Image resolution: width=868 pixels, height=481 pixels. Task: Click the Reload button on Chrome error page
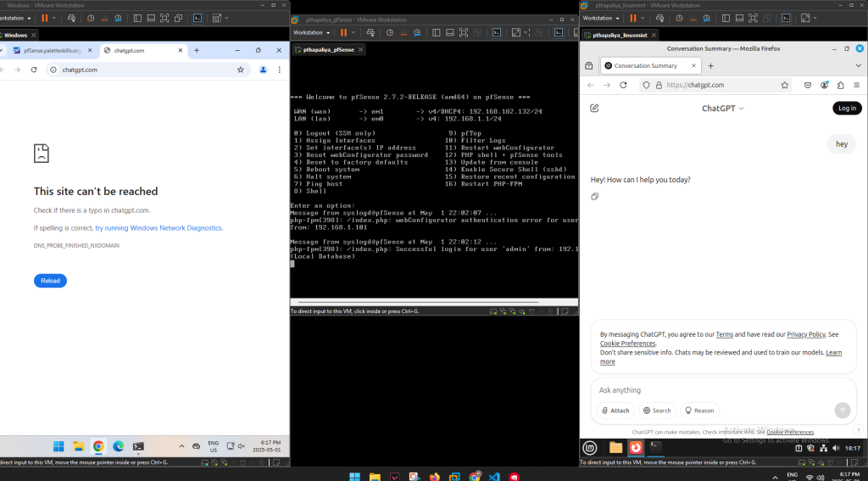tap(50, 281)
